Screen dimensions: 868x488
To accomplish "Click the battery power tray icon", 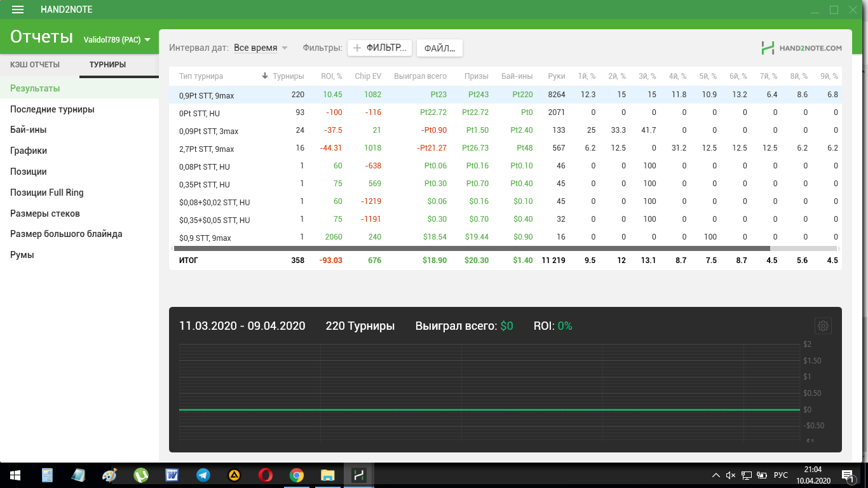I will pos(761,475).
